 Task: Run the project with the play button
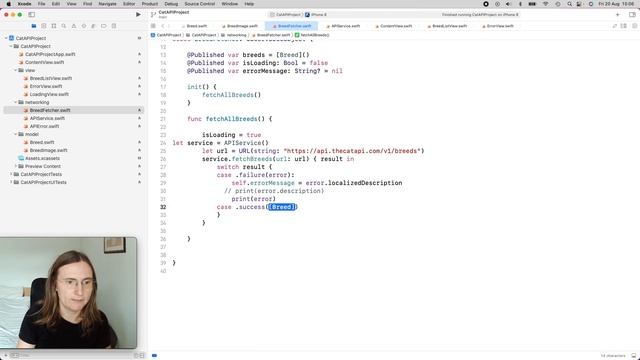(x=138, y=15)
